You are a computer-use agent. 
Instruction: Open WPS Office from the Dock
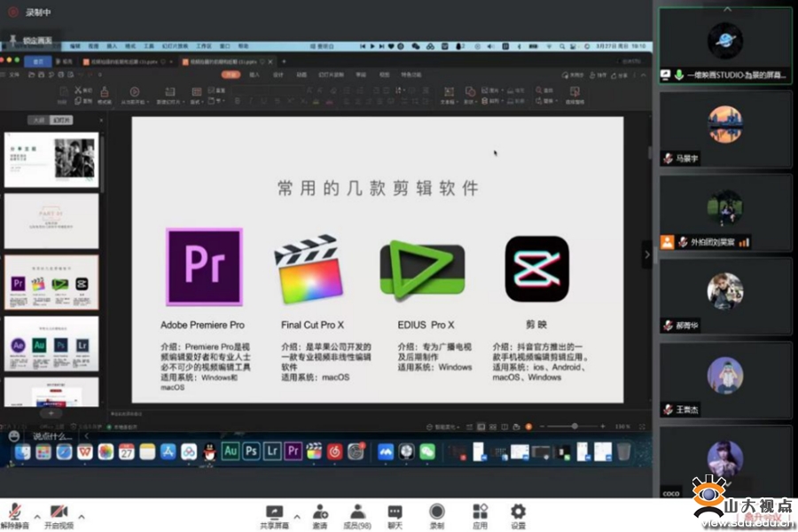pos(85,451)
